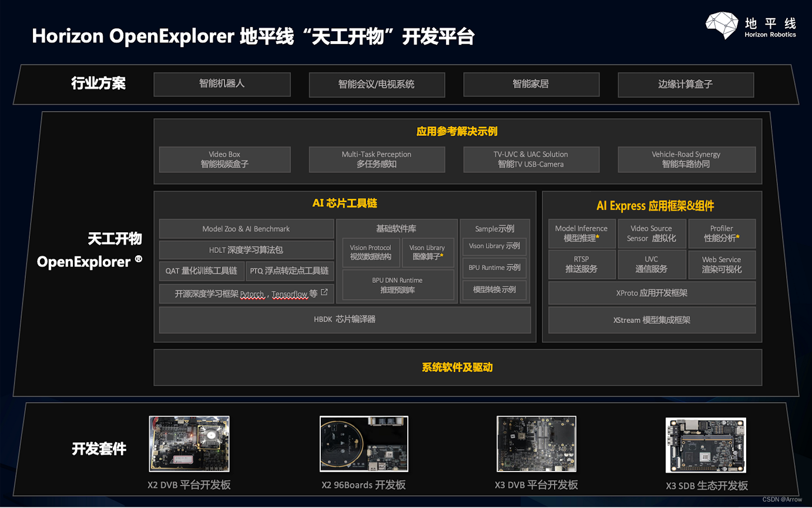Viewport: 812px width, 508px height.
Task: Select Profiler 性能分析 box
Action: tap(722, 233)
